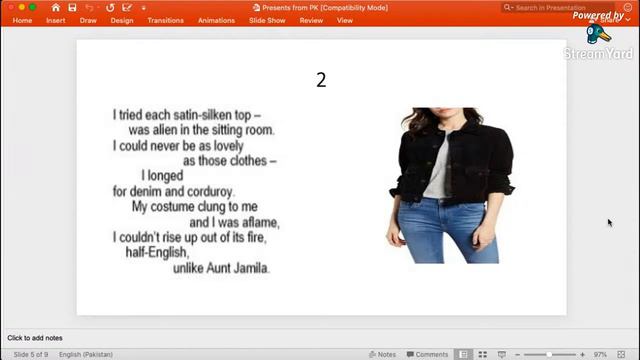This screenshot has width=640, height=360.
Task: Fit slide to current window icon
Action: (x=621, y=354)
